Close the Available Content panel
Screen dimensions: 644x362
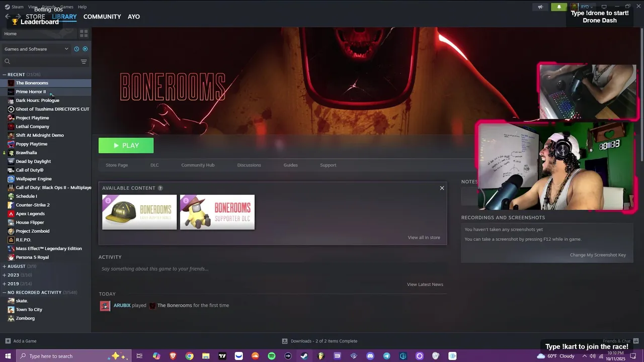[442, 188]
